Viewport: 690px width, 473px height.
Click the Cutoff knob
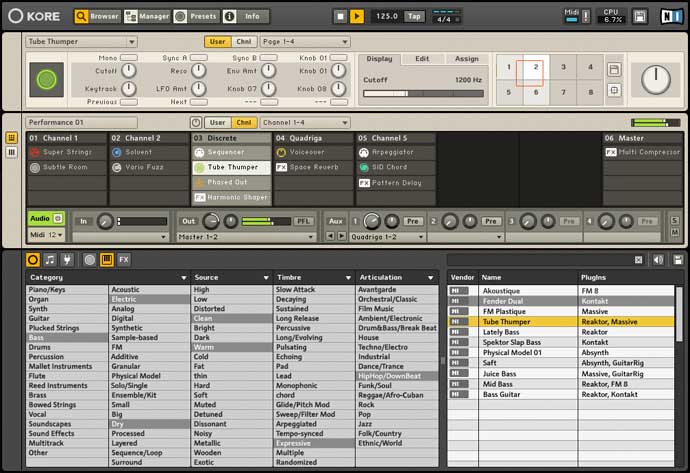click(128, 70)
